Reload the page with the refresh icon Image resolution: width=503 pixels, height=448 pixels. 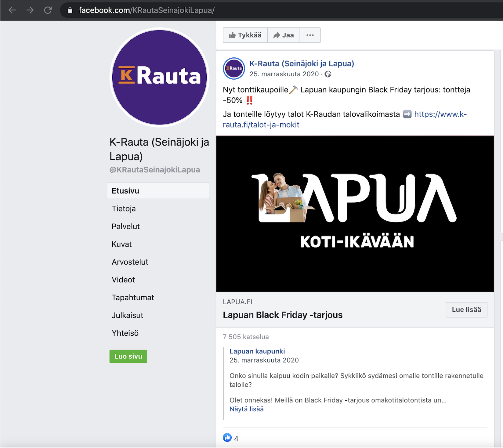pyautogui.click(x=48, y=10)
